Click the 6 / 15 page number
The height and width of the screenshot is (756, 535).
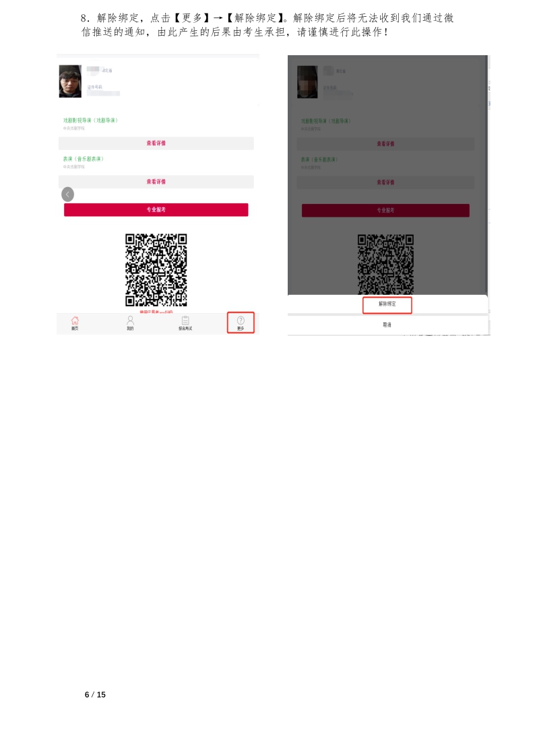click(x=95, y=695)
